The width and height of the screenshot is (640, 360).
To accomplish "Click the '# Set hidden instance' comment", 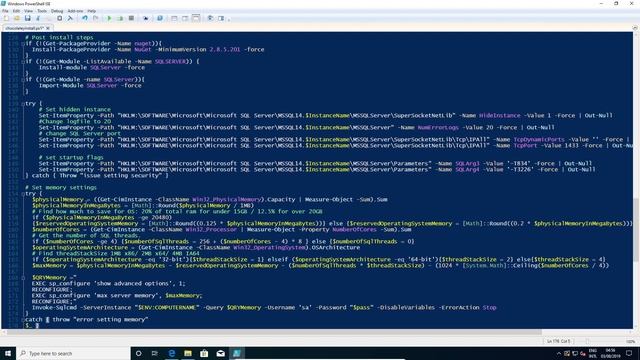I will tap(75, 109).
